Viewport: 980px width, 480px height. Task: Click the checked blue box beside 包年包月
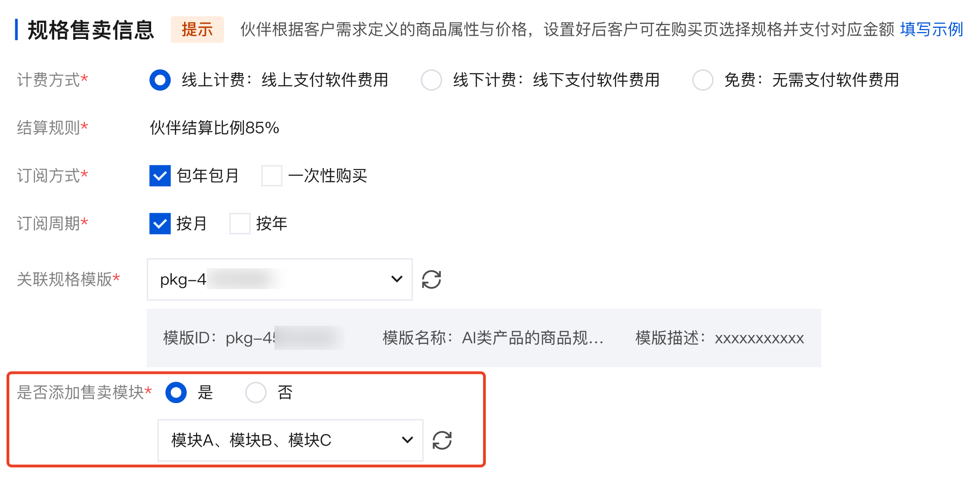[159, 176]
